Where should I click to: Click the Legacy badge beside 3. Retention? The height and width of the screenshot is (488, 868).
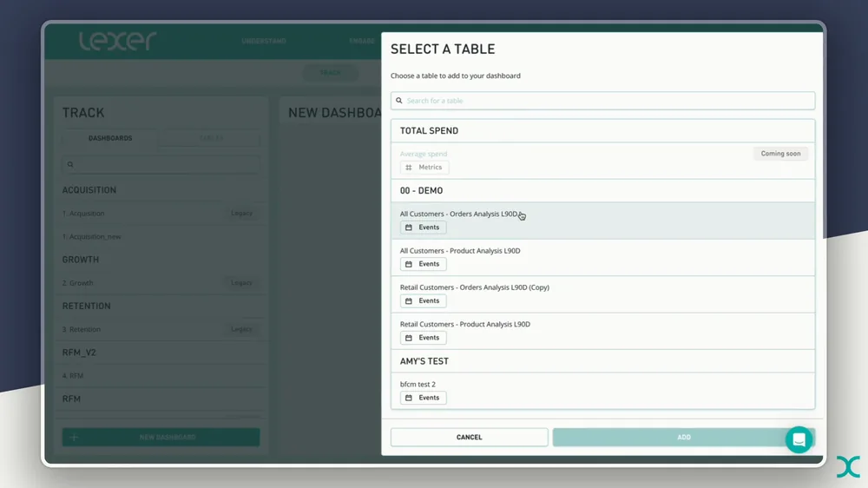pos(241,330)
